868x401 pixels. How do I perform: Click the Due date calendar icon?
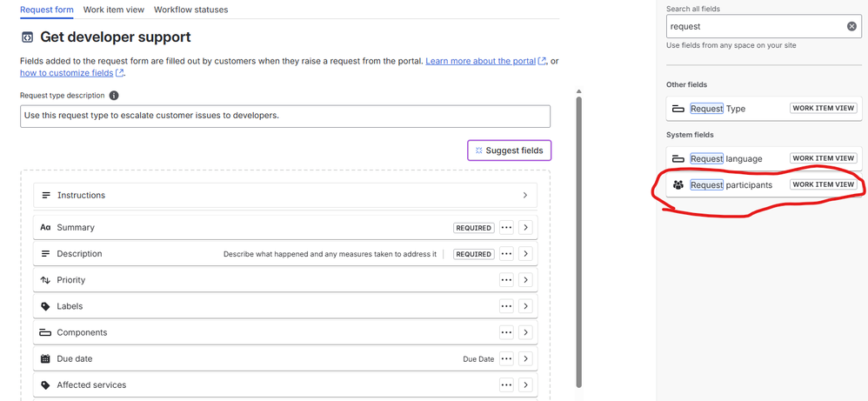(45, 359)
